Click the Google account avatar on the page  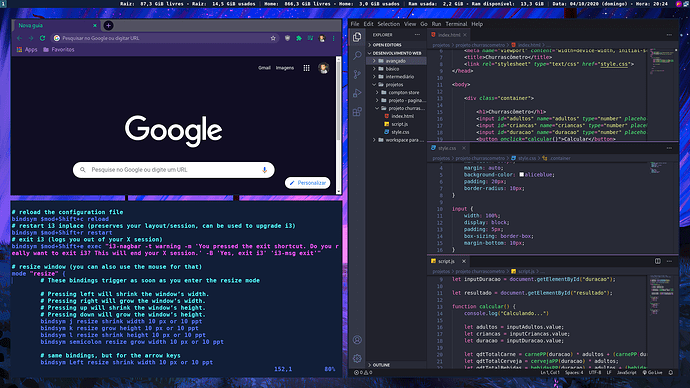[323, 68]
